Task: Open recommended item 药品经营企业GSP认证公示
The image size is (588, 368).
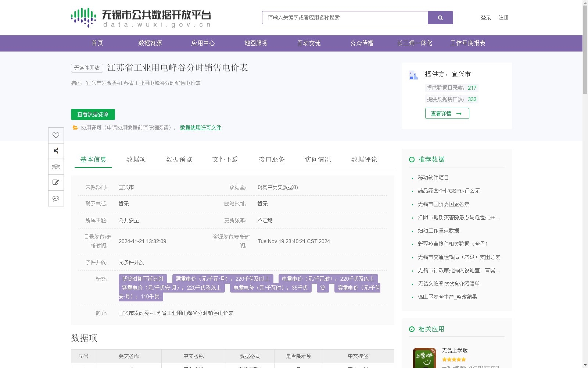Action: tap(449, 191)
